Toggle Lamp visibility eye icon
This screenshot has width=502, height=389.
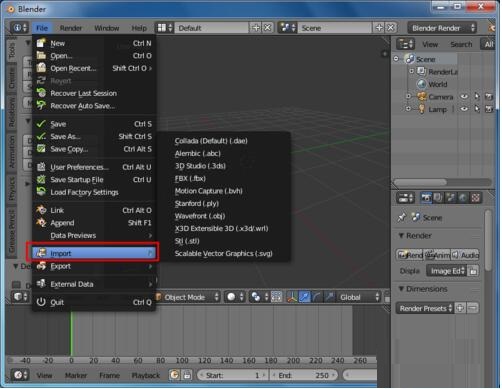coord(464,109)
